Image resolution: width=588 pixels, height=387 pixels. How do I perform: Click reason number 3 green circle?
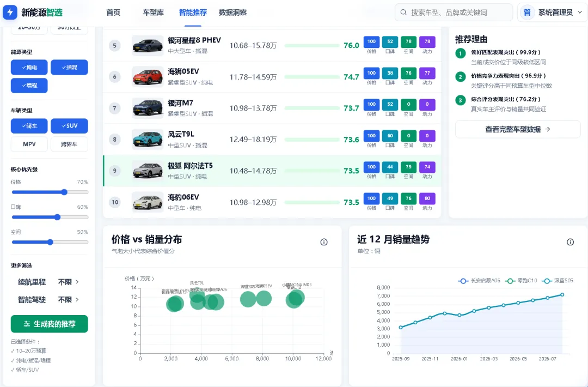pos(461,100)
